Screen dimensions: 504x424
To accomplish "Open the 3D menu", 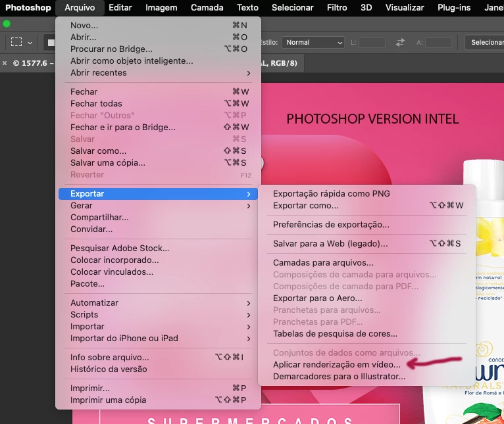I will point(366,8).
